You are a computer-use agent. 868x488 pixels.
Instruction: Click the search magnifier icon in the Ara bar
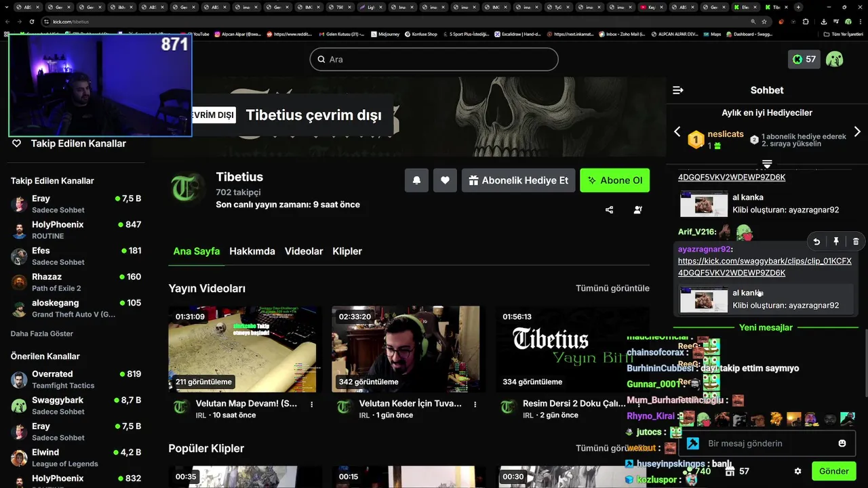click(x=321, y=59)
